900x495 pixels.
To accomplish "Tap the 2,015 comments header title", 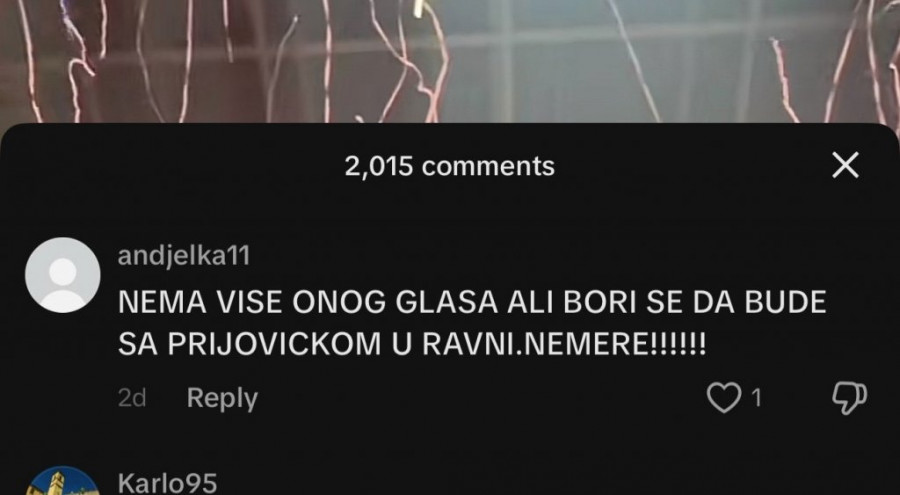I will 449,166.
